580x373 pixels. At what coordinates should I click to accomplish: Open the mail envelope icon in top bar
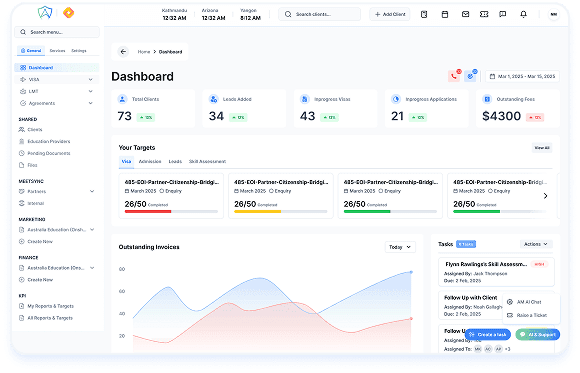(x=465, y=14)
